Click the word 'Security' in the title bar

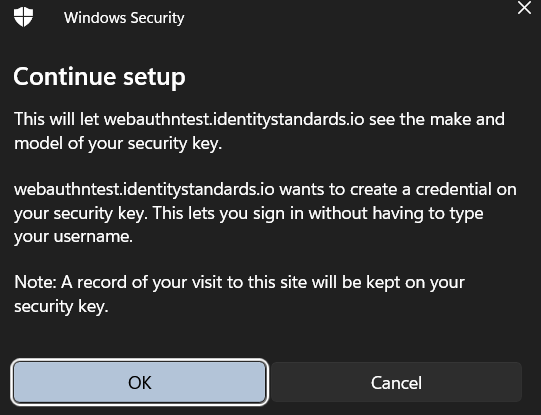[x=157, y=18]
